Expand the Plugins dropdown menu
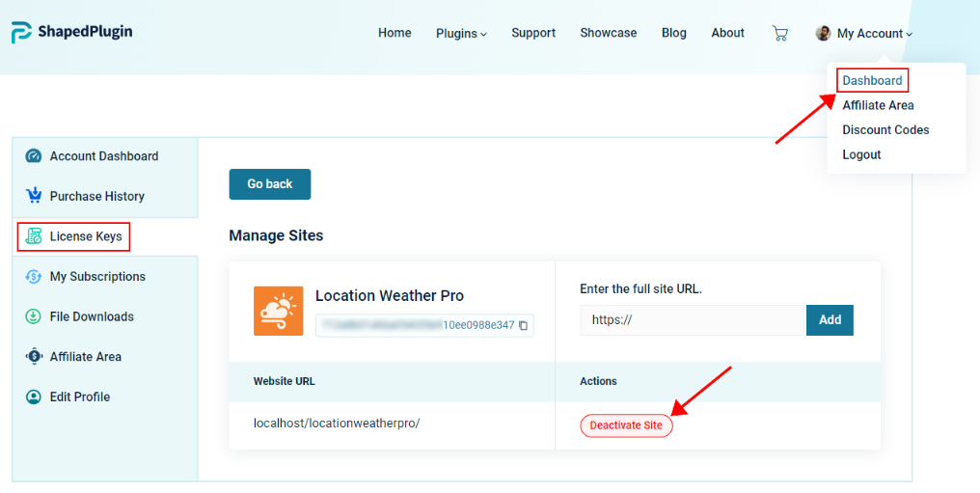 coord(461,33)
